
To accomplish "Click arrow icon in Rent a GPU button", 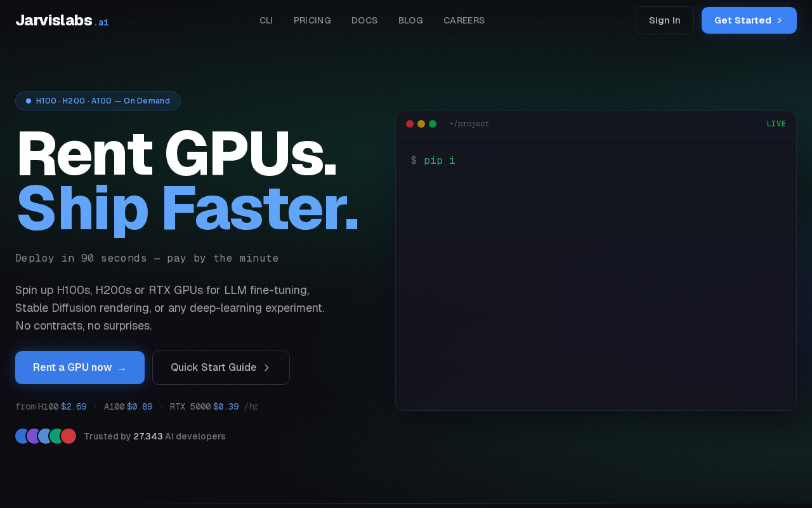I will coord(122,368).
